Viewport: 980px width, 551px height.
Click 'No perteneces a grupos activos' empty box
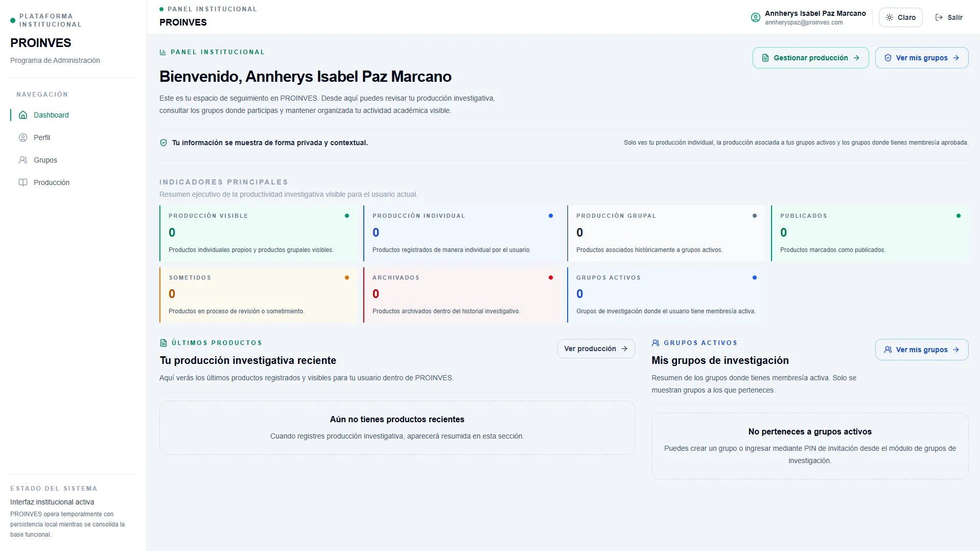point(810,446)
